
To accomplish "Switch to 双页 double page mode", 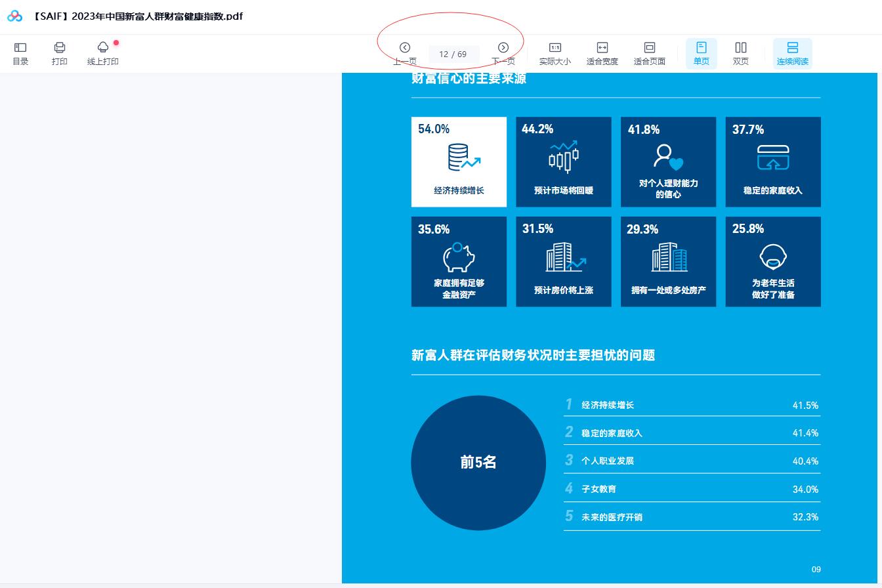I will (740, 53).
